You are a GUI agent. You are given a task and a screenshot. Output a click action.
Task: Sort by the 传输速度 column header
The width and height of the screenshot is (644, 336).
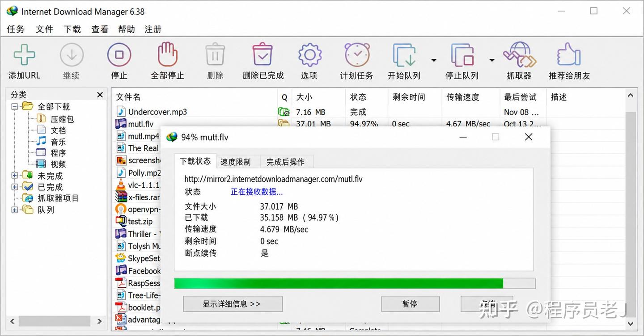pyautogui.click(x=470, y=97)
